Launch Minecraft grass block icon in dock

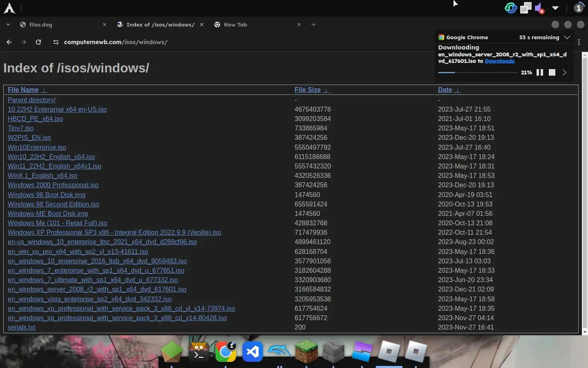coord(306,352)
